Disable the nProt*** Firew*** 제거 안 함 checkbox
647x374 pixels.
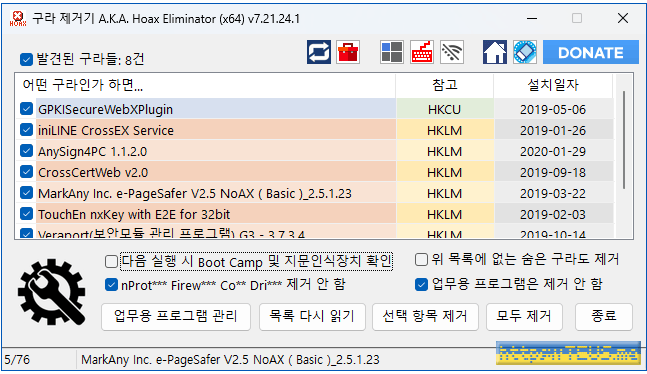coord(111,284)
